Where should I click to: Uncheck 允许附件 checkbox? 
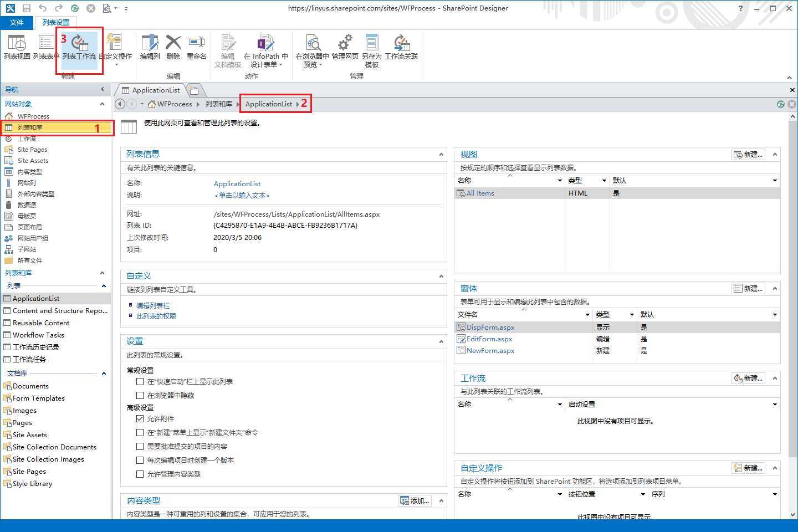[x=140, y=419]
